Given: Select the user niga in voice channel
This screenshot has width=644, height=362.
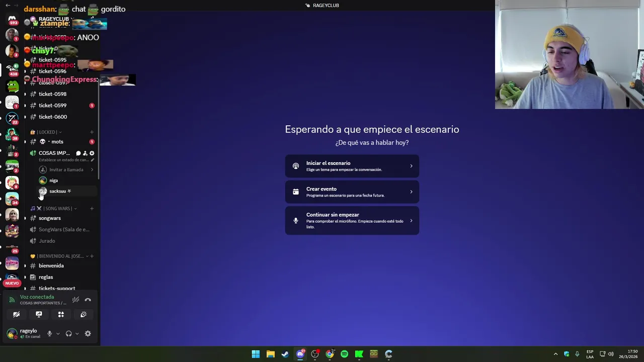Looking at the screenshot, I should click(x=54, y=180).
